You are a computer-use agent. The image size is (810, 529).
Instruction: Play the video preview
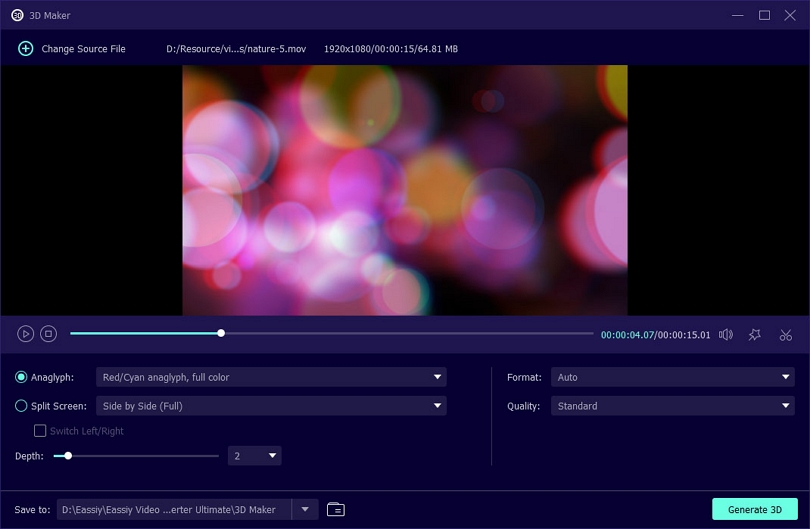point(25,334)
